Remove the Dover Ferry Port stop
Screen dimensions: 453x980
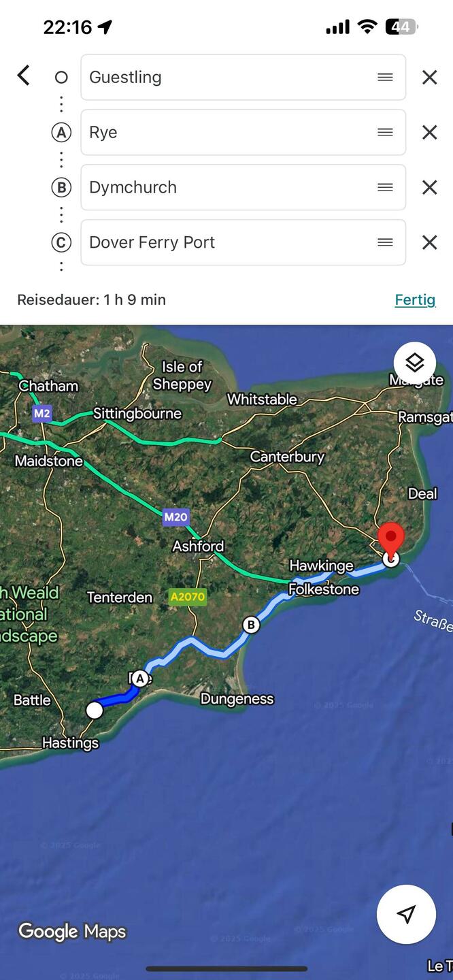429,242
